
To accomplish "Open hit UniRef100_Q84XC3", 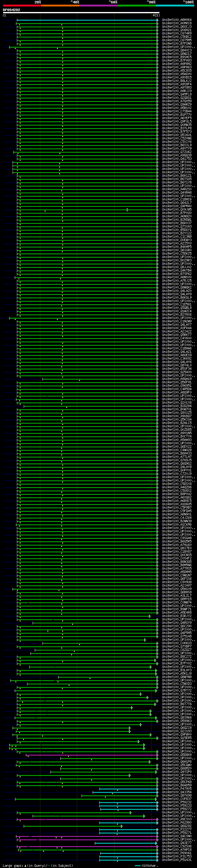I will pyautogui.click(x=177, y=50).
